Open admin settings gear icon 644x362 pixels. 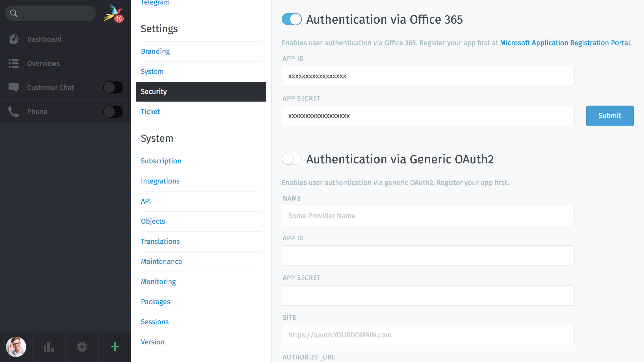pyautogui.click(x=82, y=347)
